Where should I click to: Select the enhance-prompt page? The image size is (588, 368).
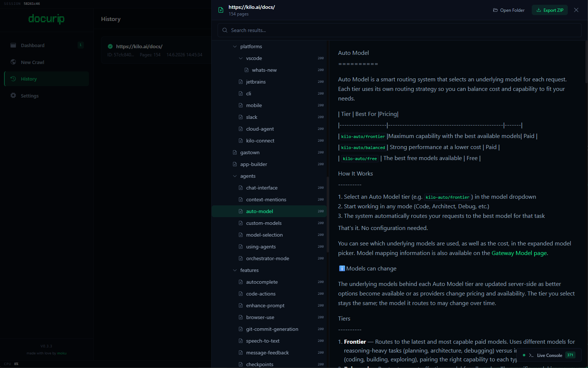269,305
